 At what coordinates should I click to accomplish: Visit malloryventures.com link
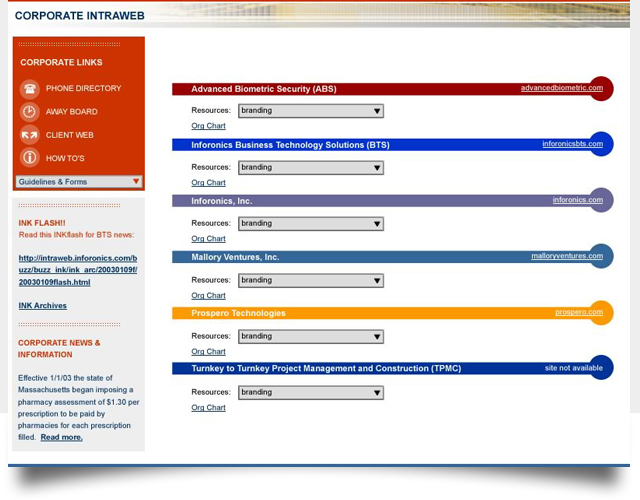[567, 256]
